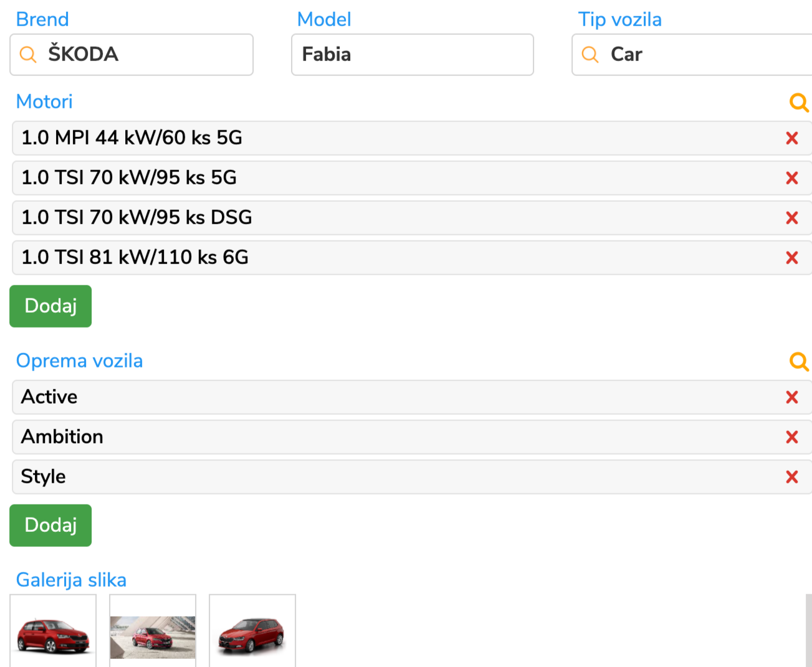This screenshot has height=667, width=812.
Task: Click the Motori section heading
Action: click(x=44, y=102)
